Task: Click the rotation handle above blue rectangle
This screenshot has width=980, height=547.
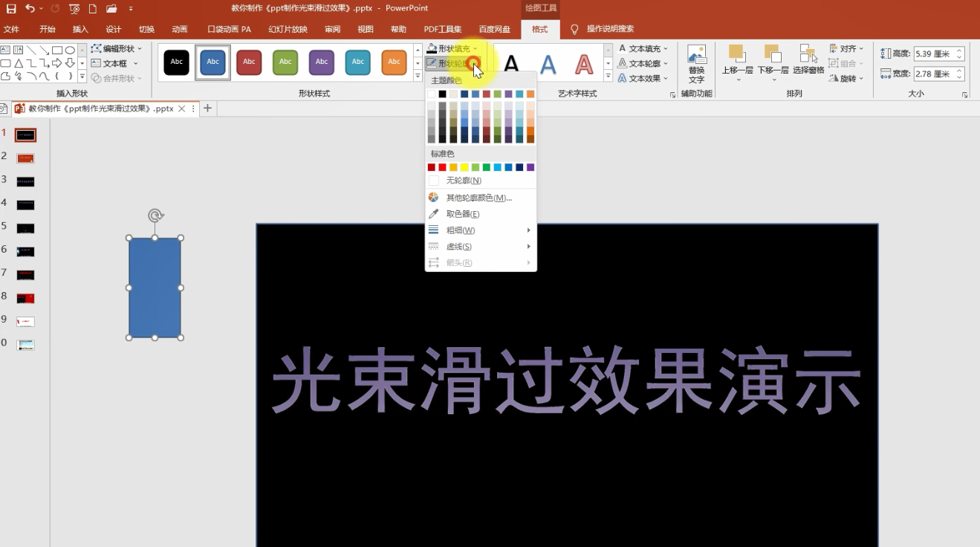Action: 155,216
